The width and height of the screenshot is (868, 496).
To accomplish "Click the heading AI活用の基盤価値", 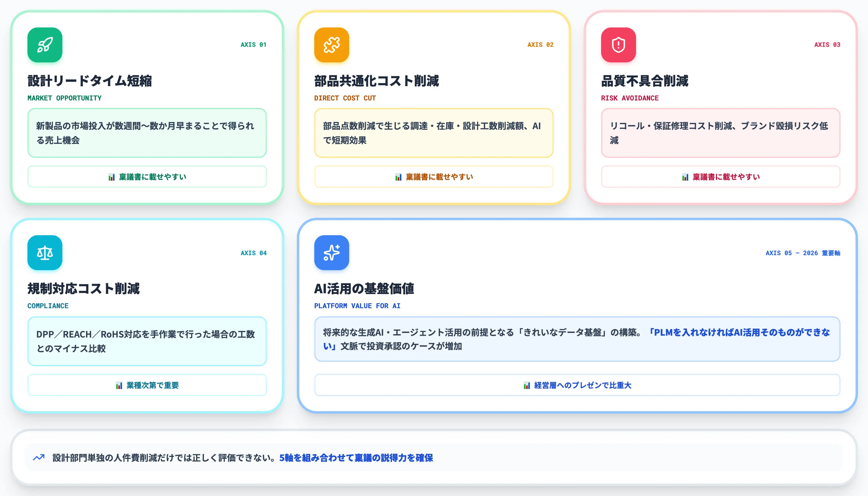I will point(364,289).
